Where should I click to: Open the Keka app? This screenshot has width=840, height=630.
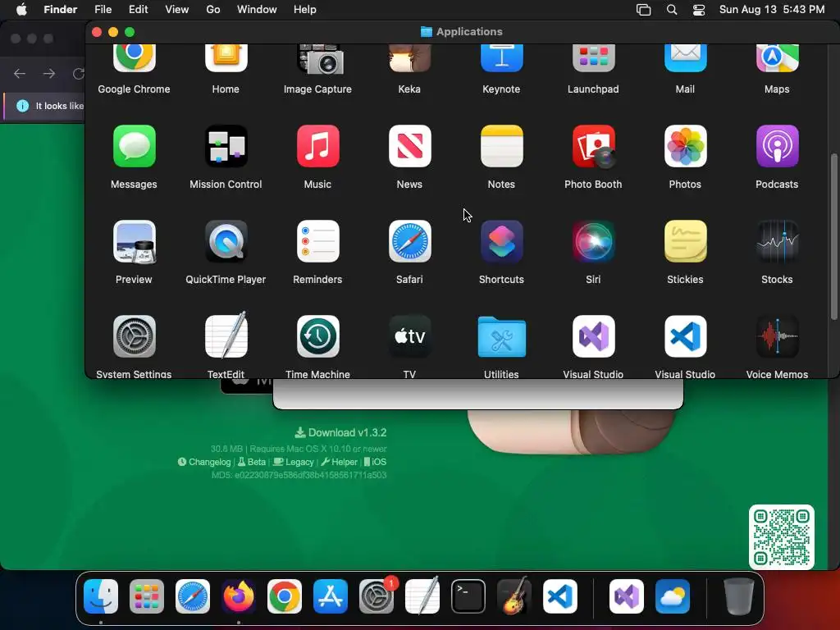click(x=409, y=58)
